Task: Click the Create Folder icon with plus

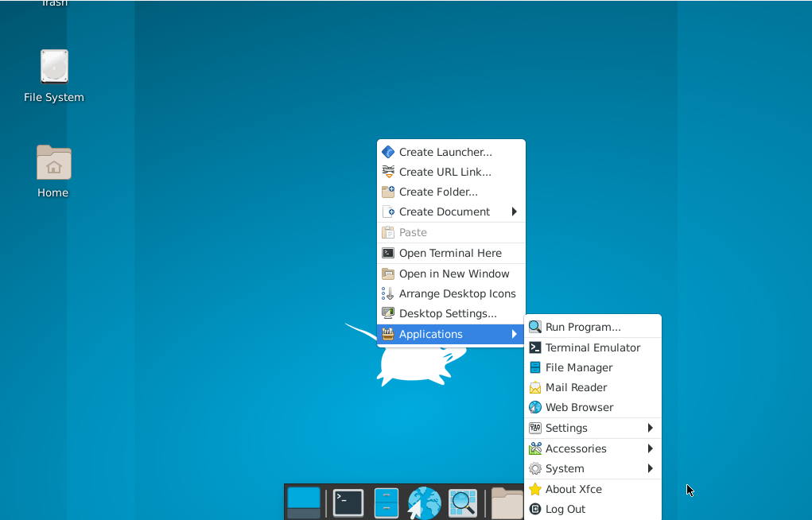Action: (x=388, y=192)
